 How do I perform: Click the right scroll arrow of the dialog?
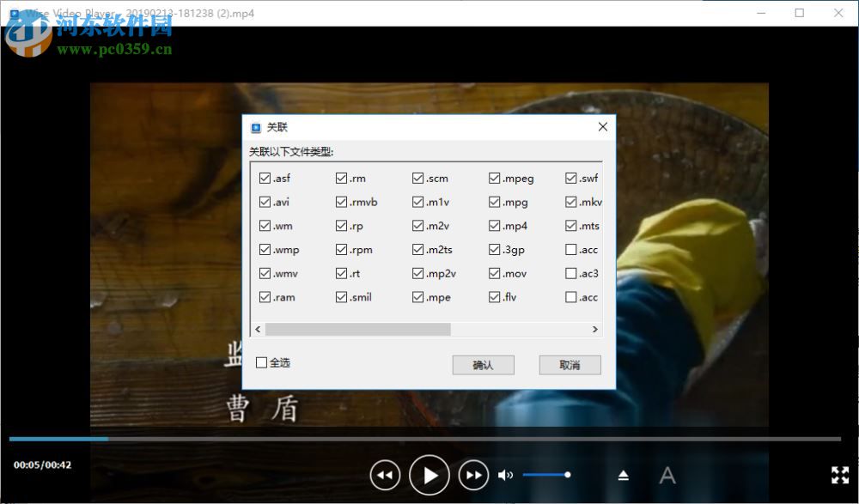(594, 329)
